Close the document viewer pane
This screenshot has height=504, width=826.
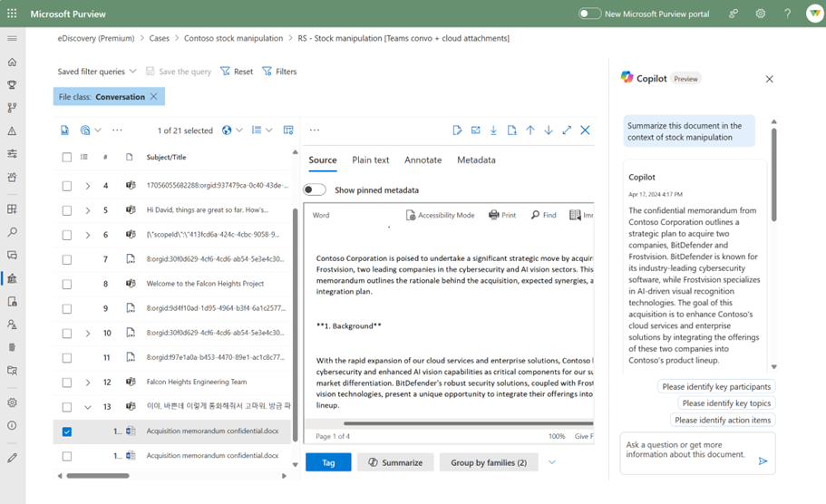tap(585, 131)
